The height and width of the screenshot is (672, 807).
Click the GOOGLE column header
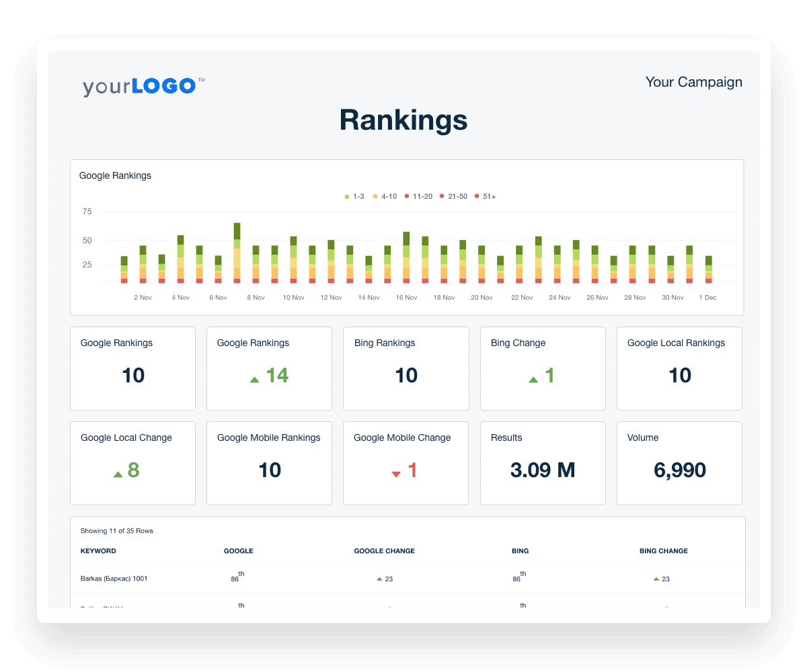(x=238, y=551)
